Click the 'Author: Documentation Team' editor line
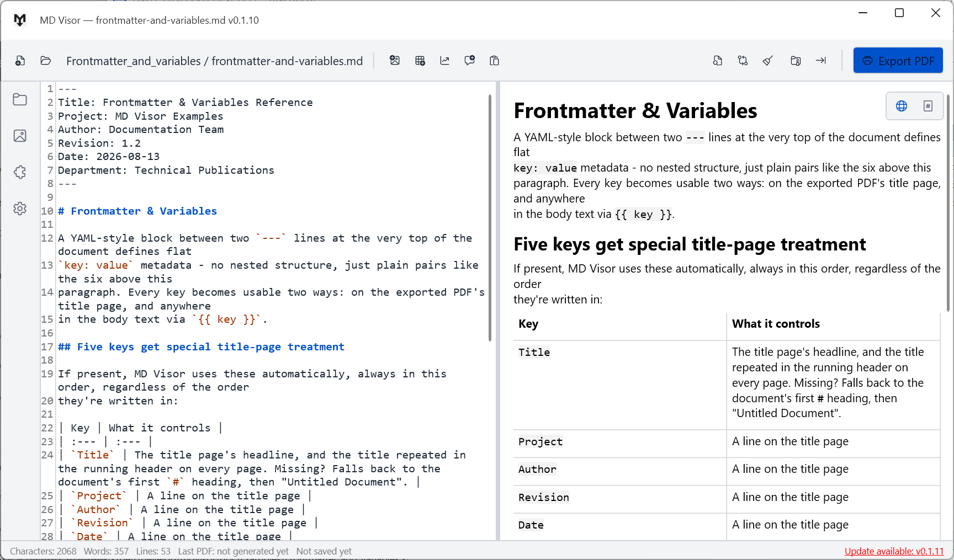 coord(141,130)
